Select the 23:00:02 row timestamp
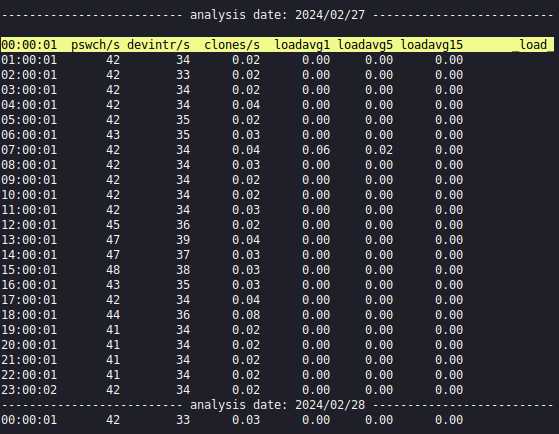 [x=29, y=390]
